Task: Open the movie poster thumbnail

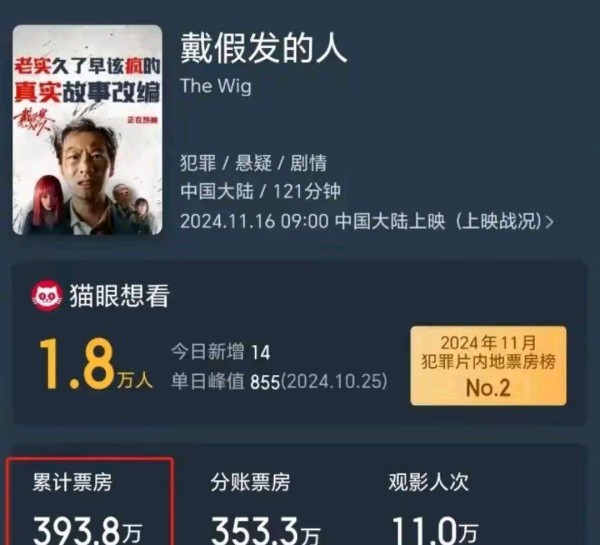Action: click(88, 130)
